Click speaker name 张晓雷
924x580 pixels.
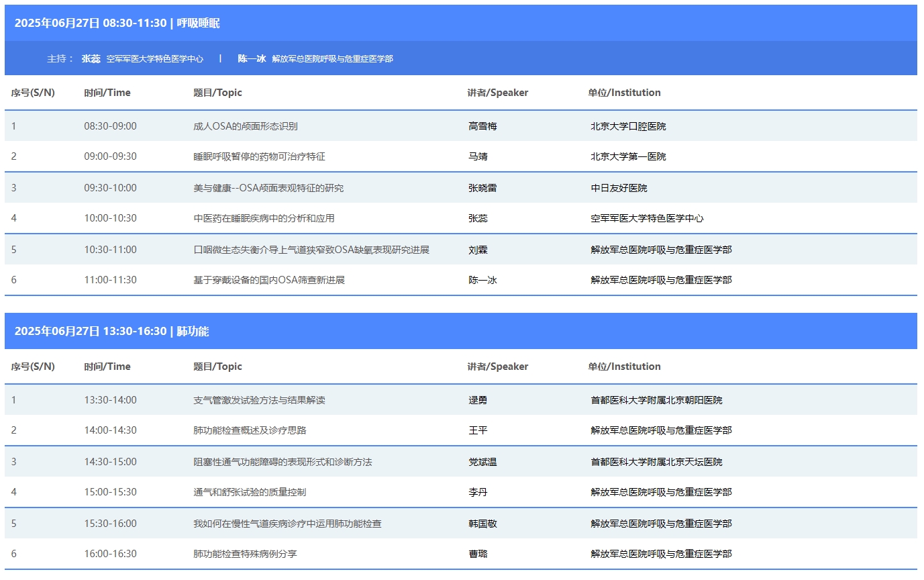tap(482, 188)
